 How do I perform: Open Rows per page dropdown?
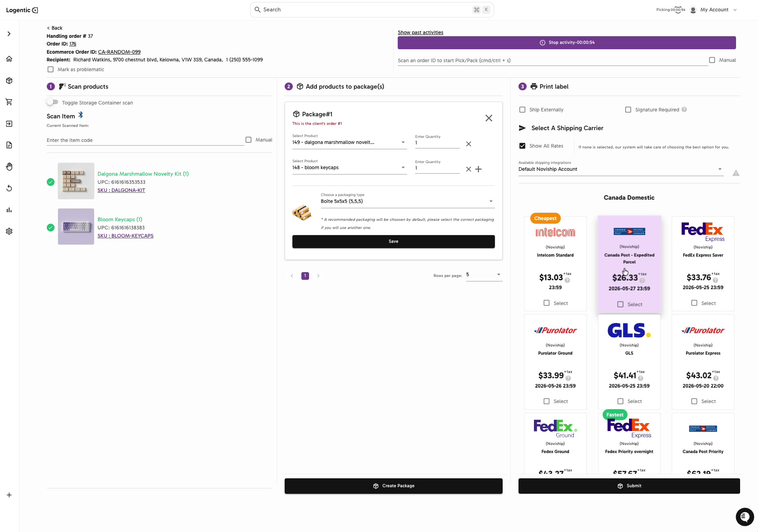coord(484,275)
